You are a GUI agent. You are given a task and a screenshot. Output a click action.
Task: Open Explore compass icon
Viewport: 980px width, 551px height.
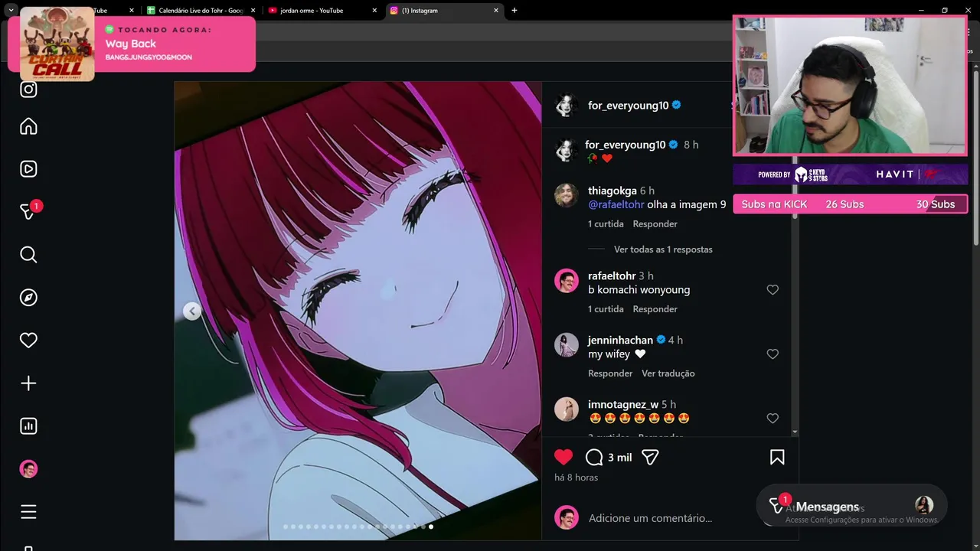click(28, 298)
